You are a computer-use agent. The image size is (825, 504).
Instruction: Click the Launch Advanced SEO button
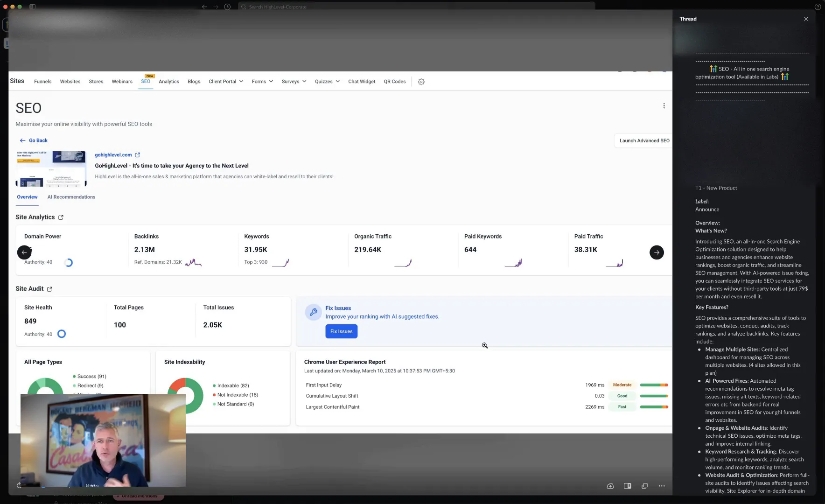[x=644, y=140]
